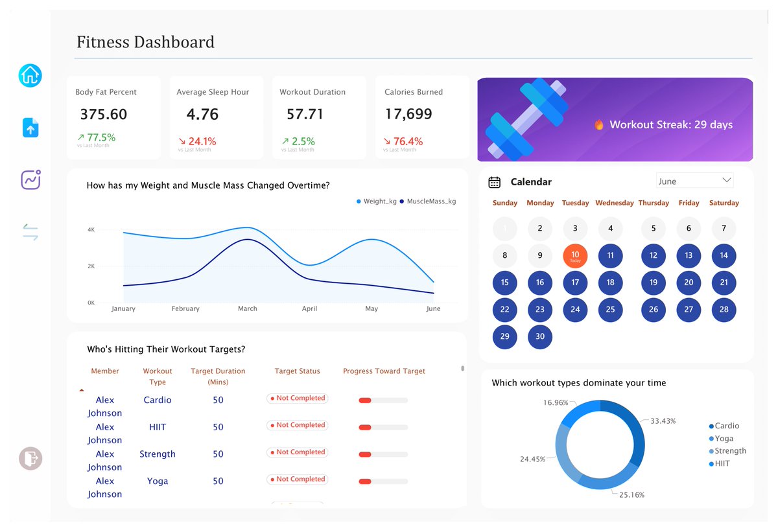This screenshot has width=778, height=532.
Task: Click the upload file icon in sidebar
Action: [30, 128]
